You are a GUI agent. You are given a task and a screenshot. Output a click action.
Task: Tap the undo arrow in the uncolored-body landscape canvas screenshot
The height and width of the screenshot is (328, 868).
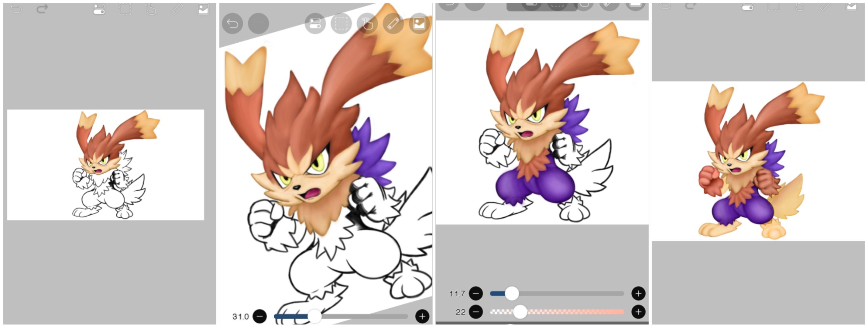tap(16, 9)
